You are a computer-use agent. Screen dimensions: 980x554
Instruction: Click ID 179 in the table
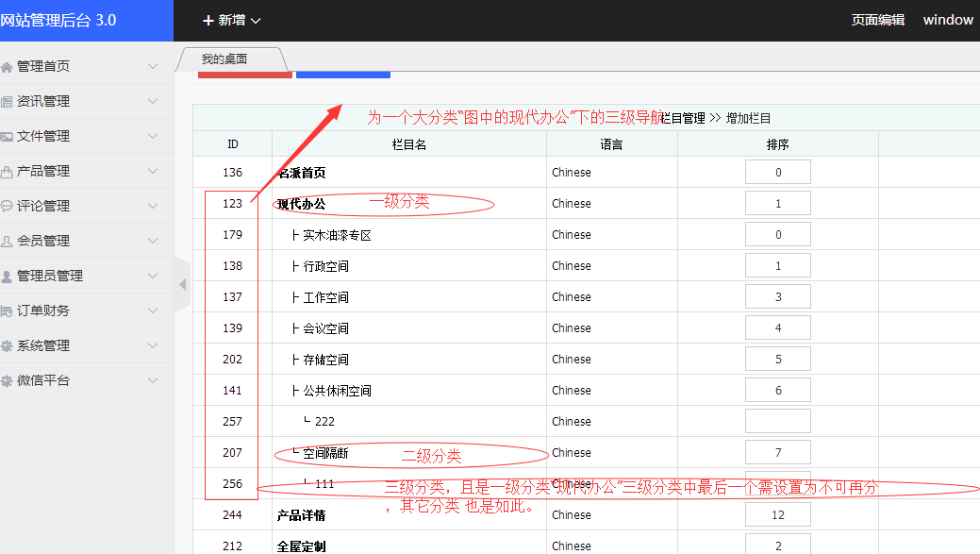[x=232, y=234]
